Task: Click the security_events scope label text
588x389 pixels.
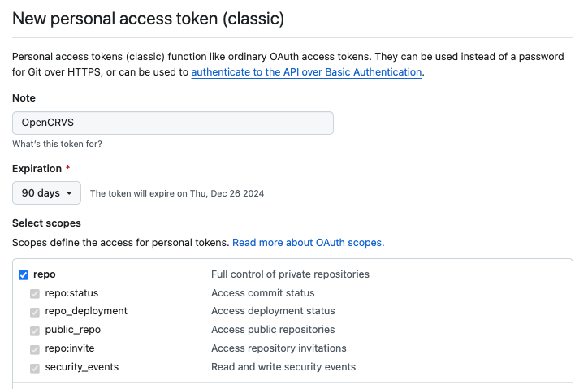Action: tap(82, 367)
